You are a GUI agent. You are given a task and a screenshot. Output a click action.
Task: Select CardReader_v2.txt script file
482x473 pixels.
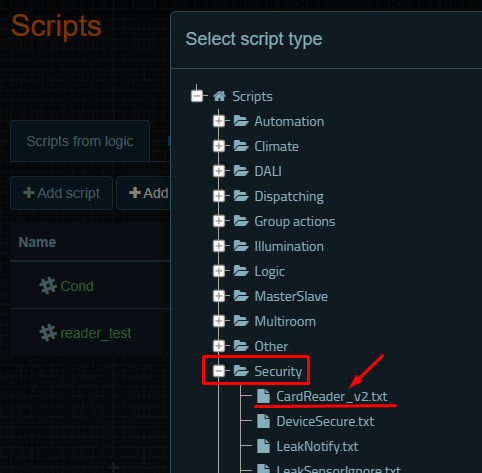click(x=332, y=396)
